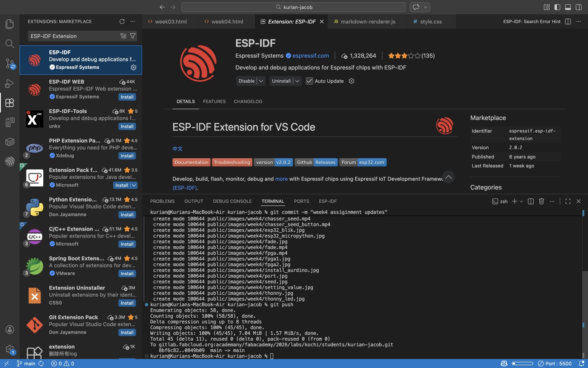The height and width of the screenshot is (368, 588).
Task: Open the Source Control view
Action: tap(10, 63)
